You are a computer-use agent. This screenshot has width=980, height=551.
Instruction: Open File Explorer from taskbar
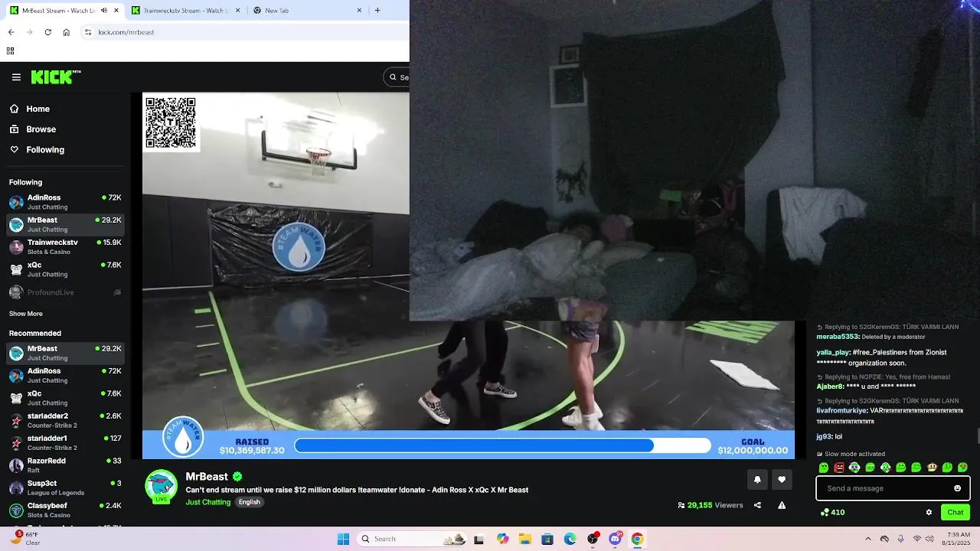[525, 539]
